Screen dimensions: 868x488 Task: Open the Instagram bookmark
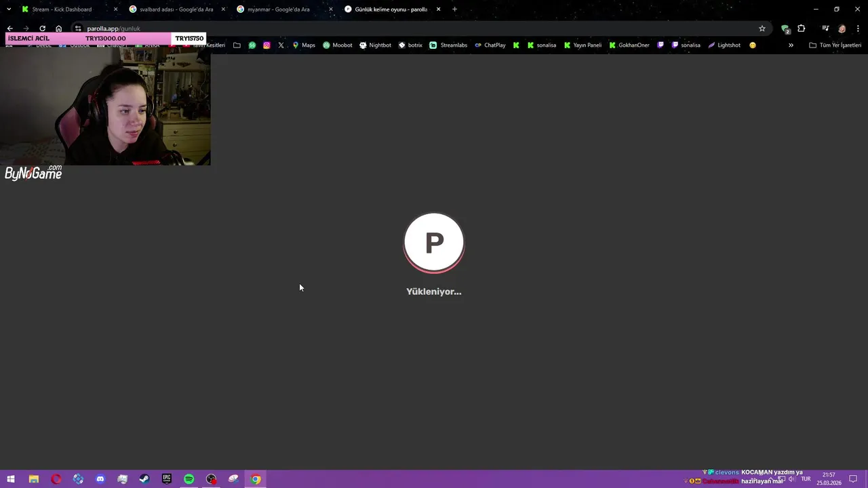pyautogui.click(x=267, y=45)
